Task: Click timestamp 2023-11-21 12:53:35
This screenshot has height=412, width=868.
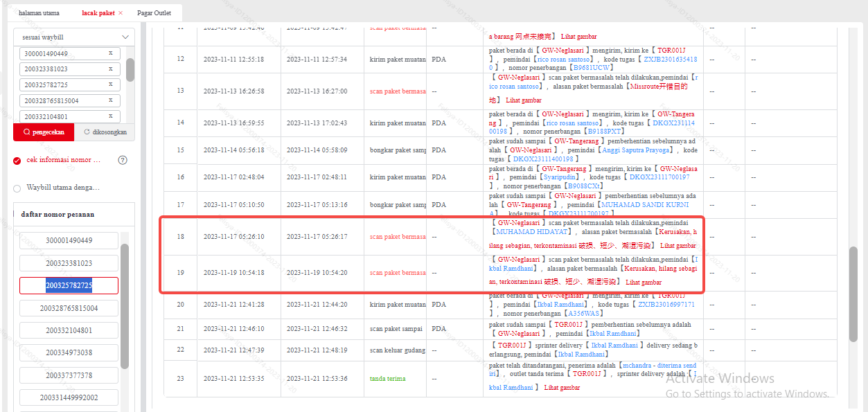Action: click(233, 379)
